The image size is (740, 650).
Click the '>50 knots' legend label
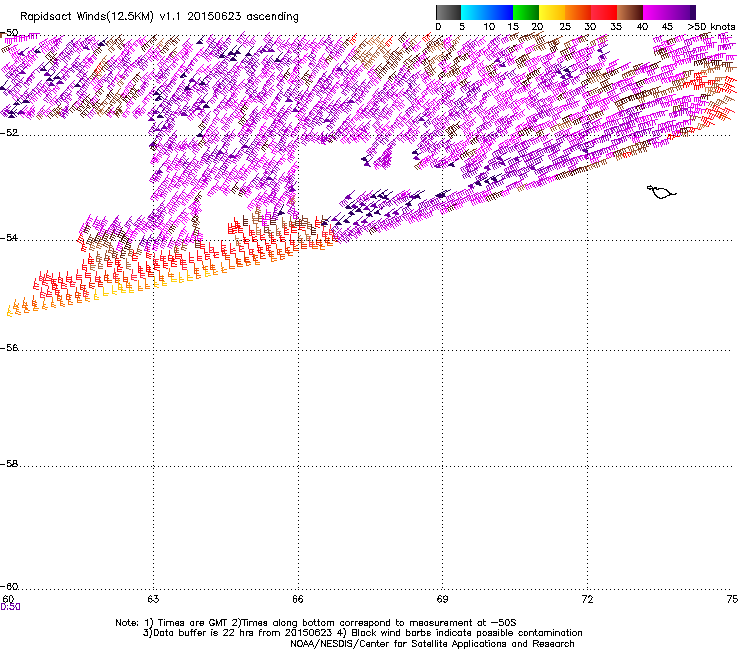click(x=711, y=27)
